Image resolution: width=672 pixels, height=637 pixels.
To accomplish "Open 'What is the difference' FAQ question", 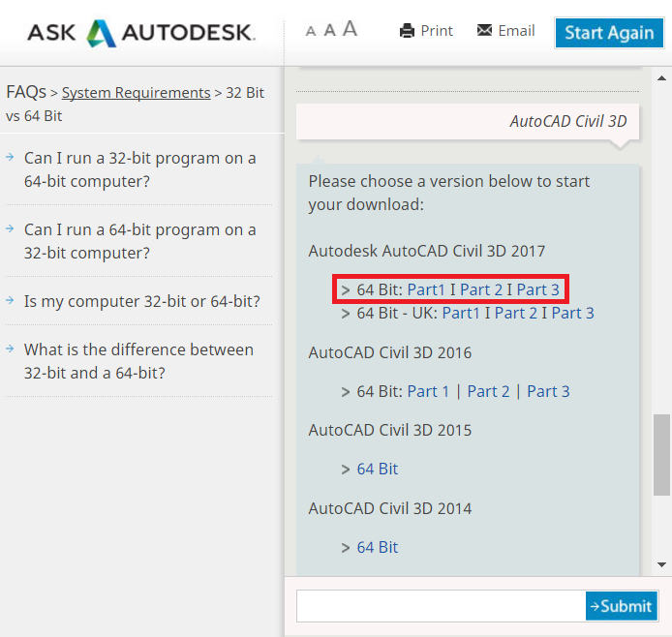I will click(138, 360).
